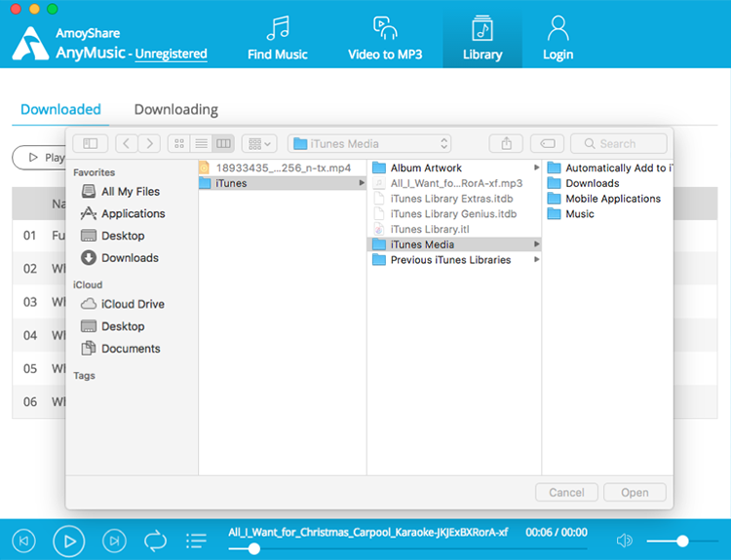Screen dimensions: 731x560
Task: Switch to the Downloading tab
Action: pyautogui.click(x=176, y=109)
